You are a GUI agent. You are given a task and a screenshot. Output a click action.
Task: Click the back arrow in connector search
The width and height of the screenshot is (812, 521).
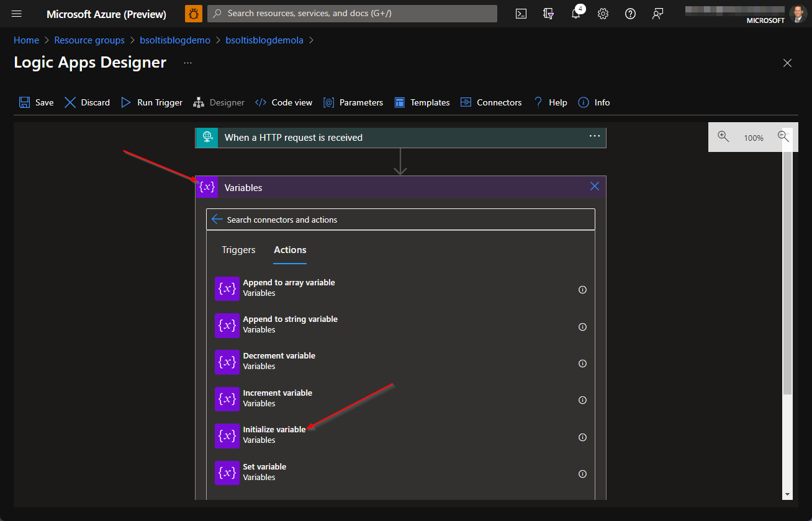(217, 220)
